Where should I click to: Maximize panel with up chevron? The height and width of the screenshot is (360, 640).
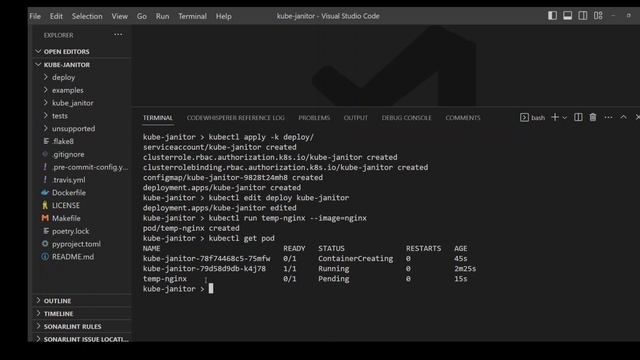point(623,117)
